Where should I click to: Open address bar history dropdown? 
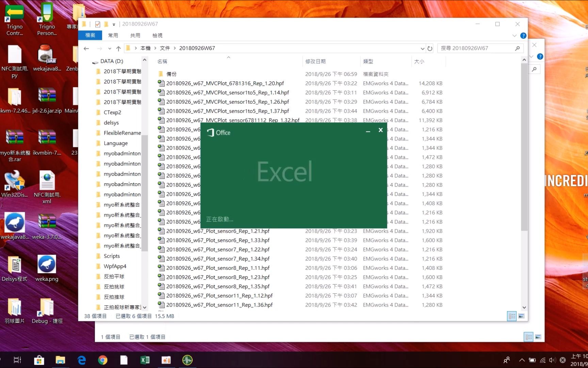pos(422,48)
